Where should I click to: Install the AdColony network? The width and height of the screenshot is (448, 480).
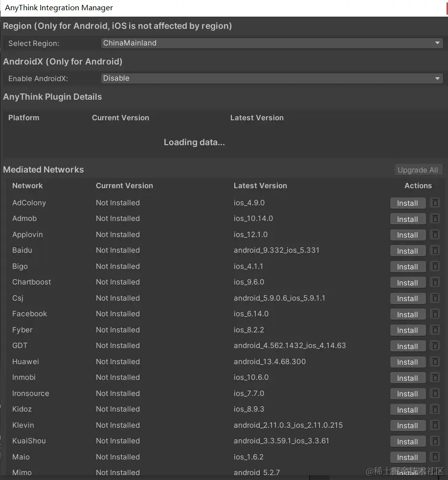407,203
